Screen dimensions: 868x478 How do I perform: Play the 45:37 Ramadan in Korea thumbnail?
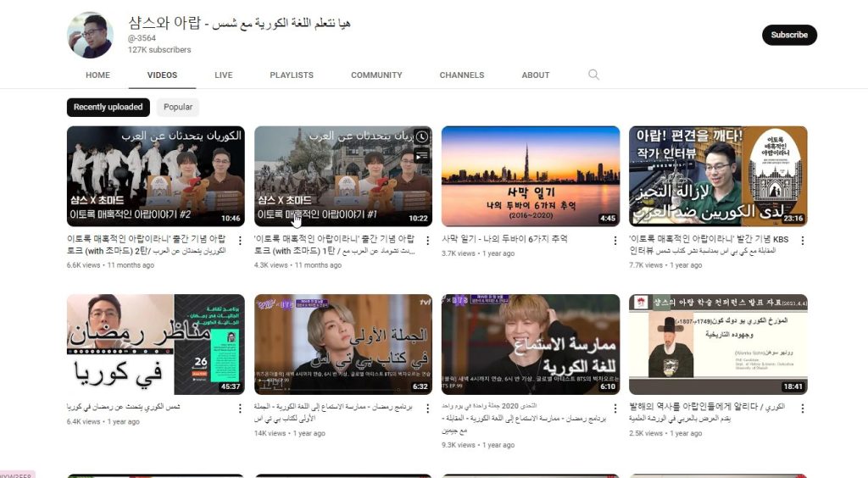click(156, 344)
